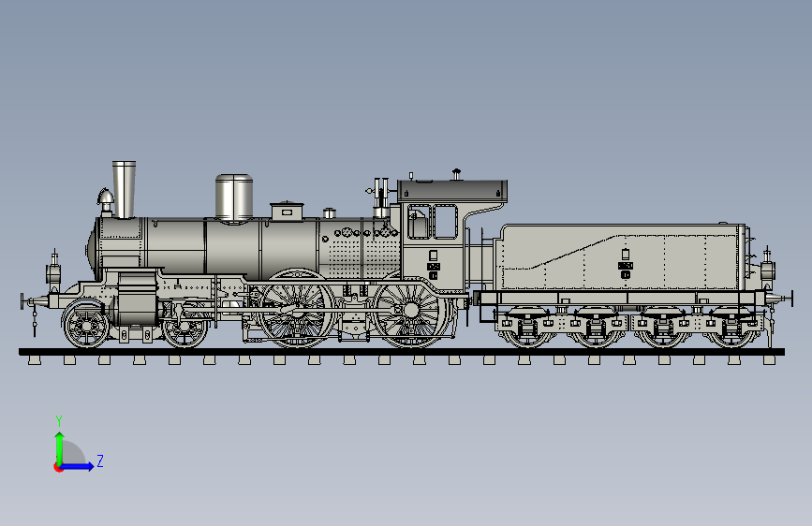Select the leading small bogie wheel at the front
Screen dimensions: 812x526
85,325
